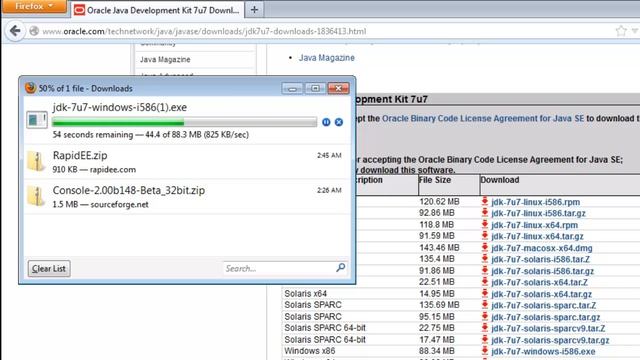This screenshot has height=360, width=640.
Task: Download jdk-7u7-linux-x64.tar.gz
Action: [538, 236]
